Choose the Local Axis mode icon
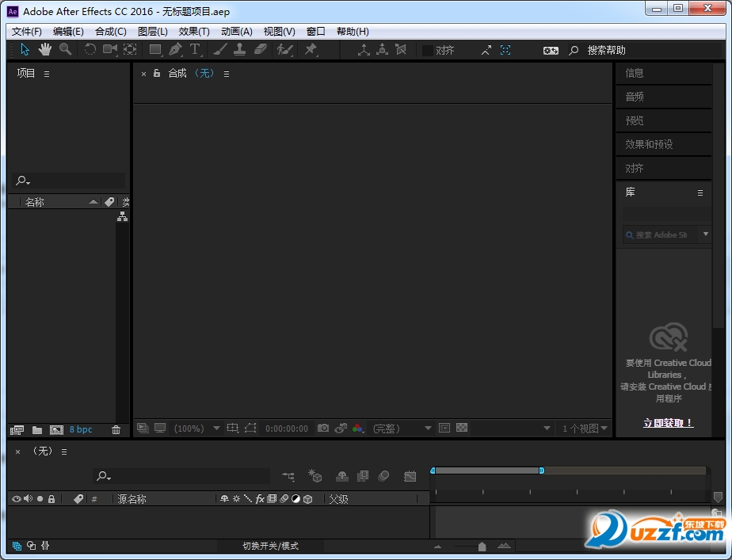732x560 pixels. click(363, 49)
